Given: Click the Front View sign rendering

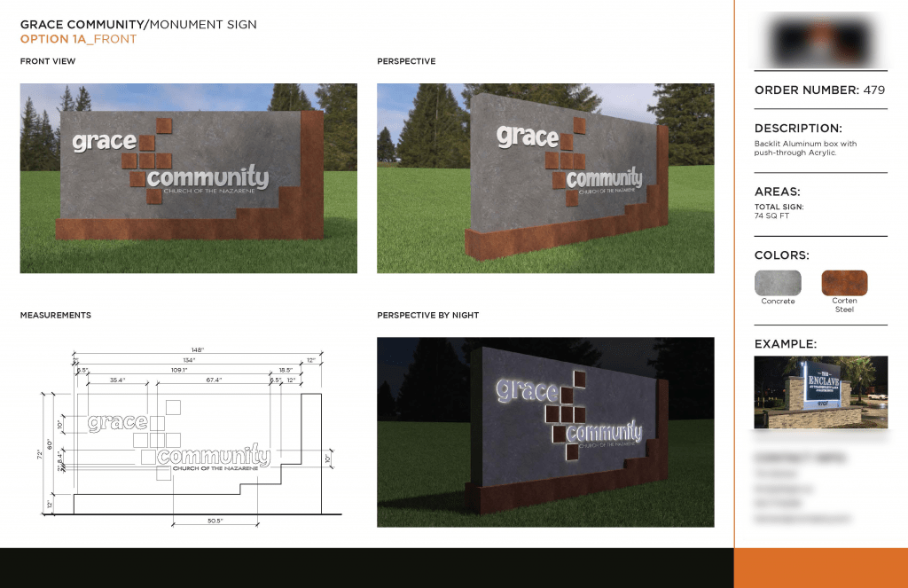Looking at the screenshot, I should coord(187,177).
